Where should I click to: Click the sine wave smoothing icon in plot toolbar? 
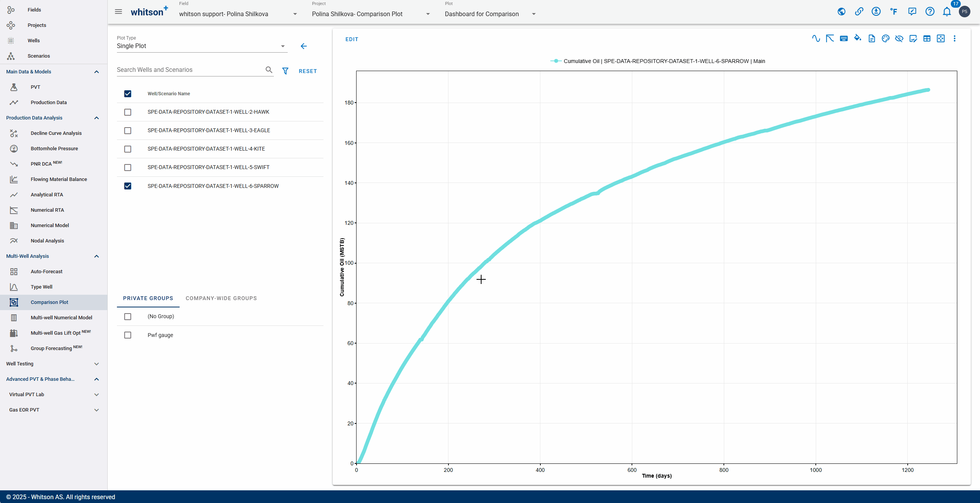(x=816, y=38)
